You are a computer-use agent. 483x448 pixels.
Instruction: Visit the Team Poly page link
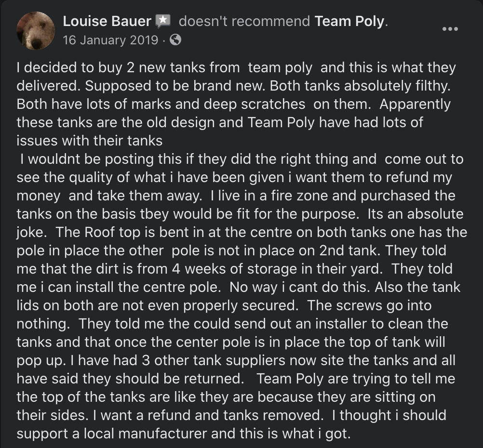pyautogui.click(x=350, y=21)
